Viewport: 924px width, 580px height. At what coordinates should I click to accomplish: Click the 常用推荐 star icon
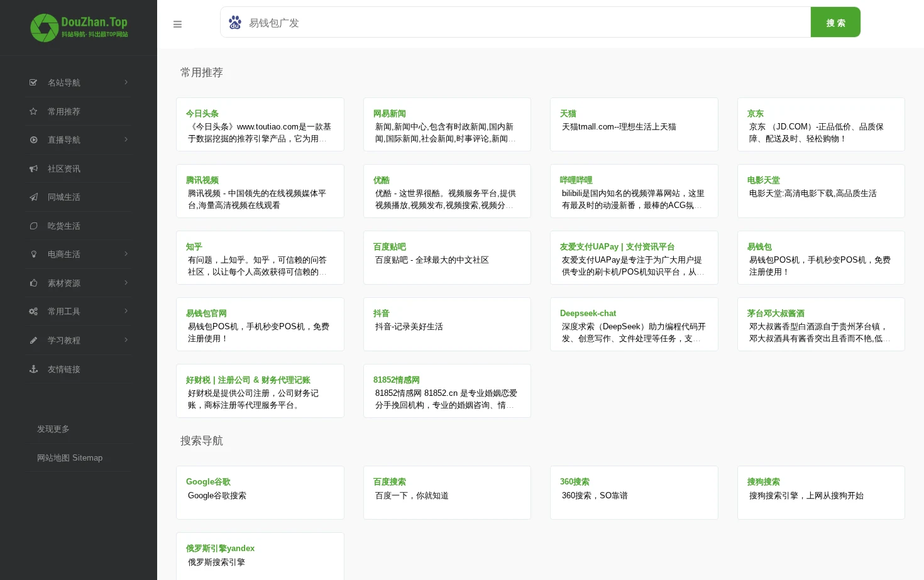pyautogui.click(x=33, y=111)
